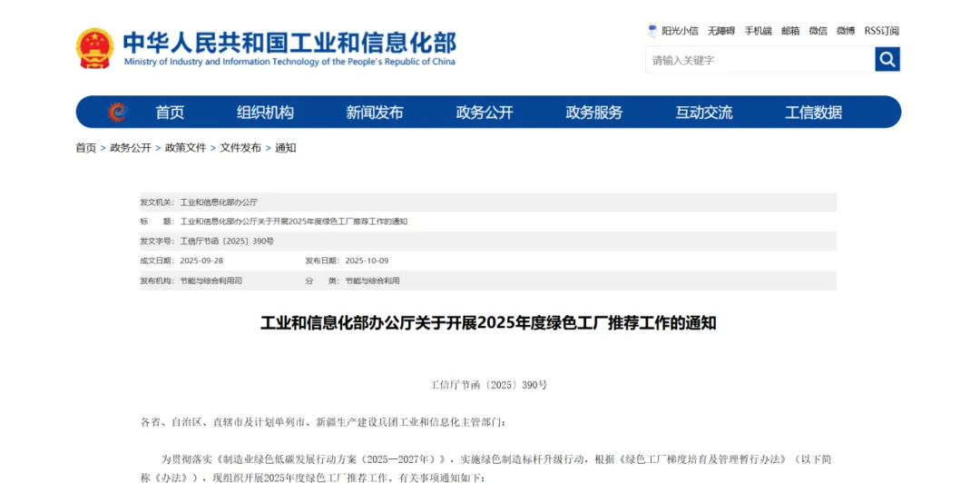Screen dimensions: 980x483
Task: Click the 标题 row title text
Action: pos(294,222)
